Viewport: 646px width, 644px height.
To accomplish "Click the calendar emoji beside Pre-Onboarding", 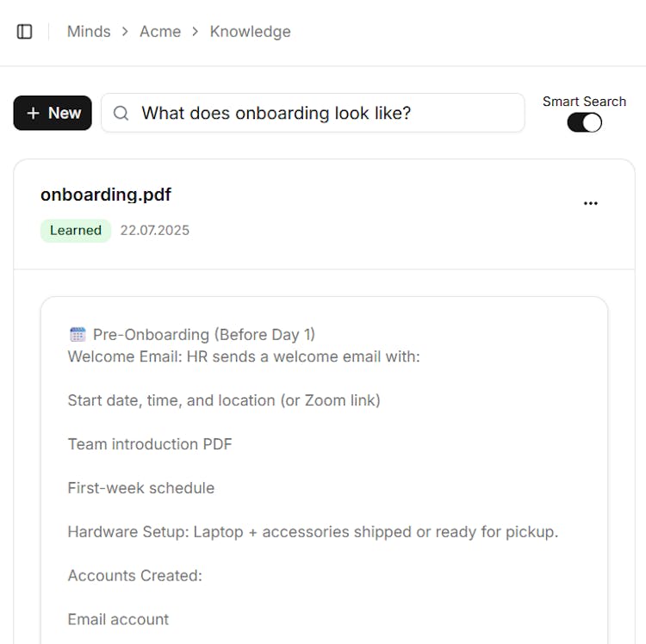I will click(78, 334).
